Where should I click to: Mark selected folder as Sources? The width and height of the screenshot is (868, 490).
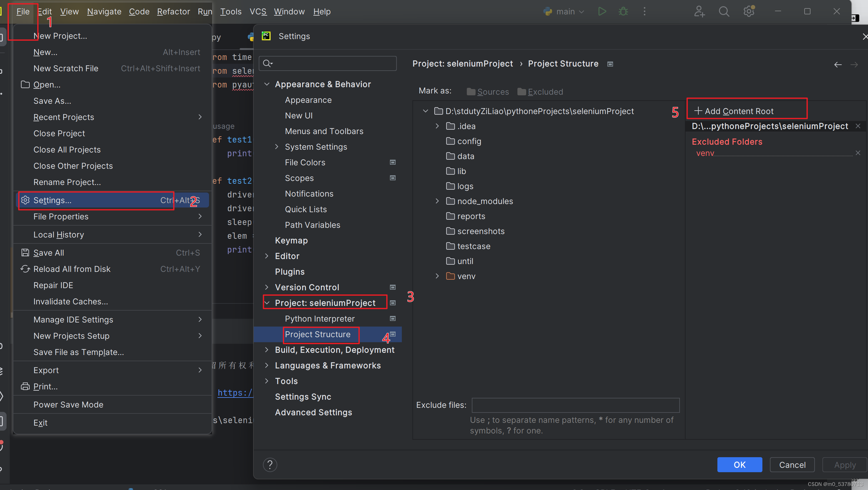488,92
